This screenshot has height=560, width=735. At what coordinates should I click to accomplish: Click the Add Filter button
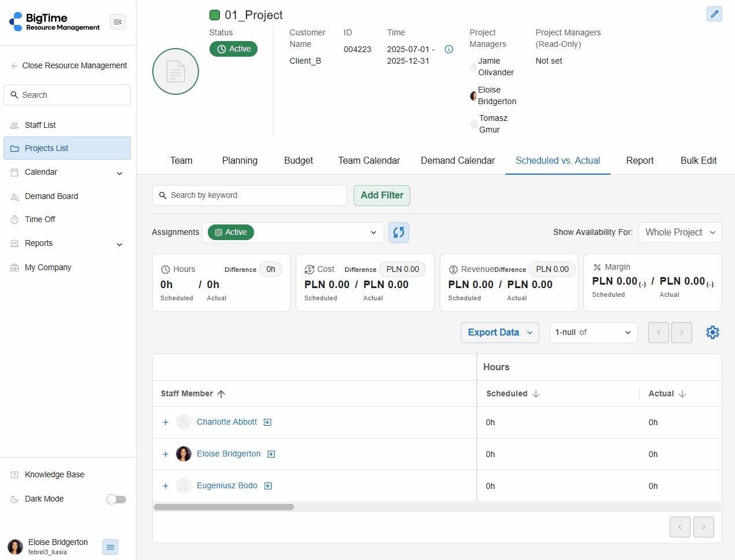[382, 196]
